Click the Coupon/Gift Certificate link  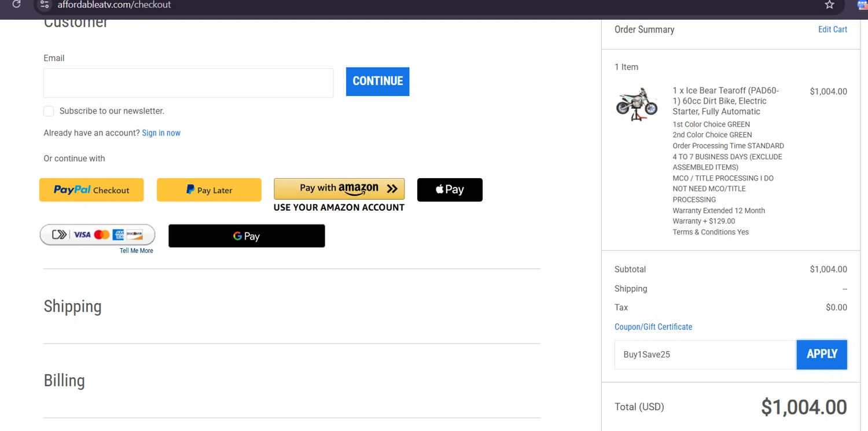pyautogui.click(x=653, y=327)
